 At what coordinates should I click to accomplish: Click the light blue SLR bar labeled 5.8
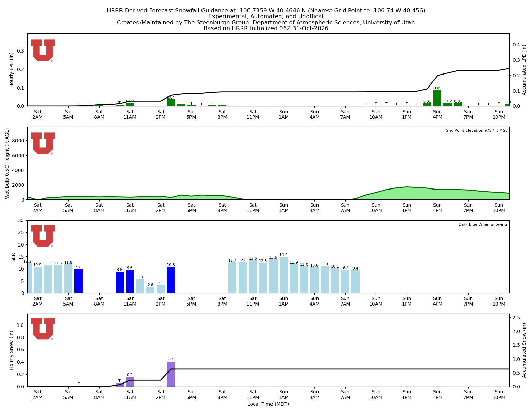(x=140, y=286)
